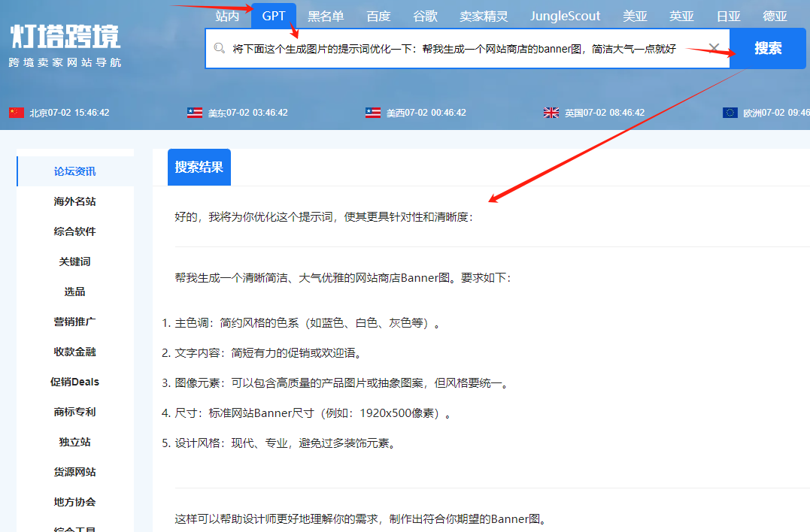Select the 站内 search tab

point(227,16)
